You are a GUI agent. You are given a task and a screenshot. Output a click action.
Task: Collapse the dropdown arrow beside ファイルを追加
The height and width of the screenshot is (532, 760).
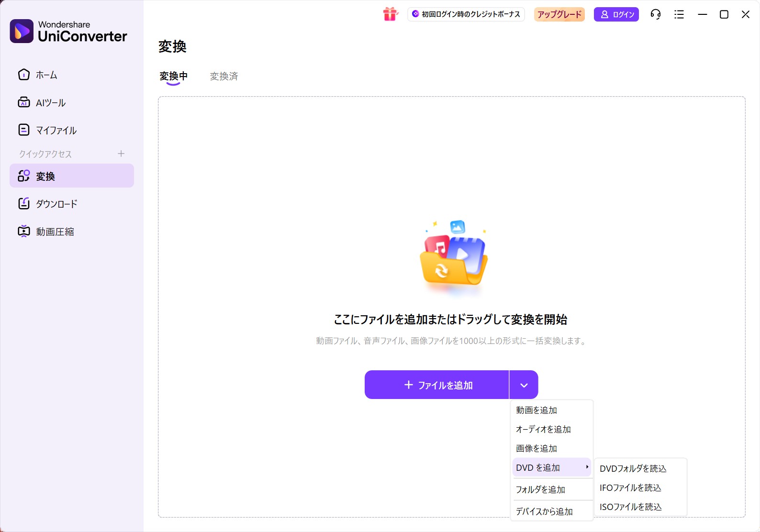coord(524,385)
